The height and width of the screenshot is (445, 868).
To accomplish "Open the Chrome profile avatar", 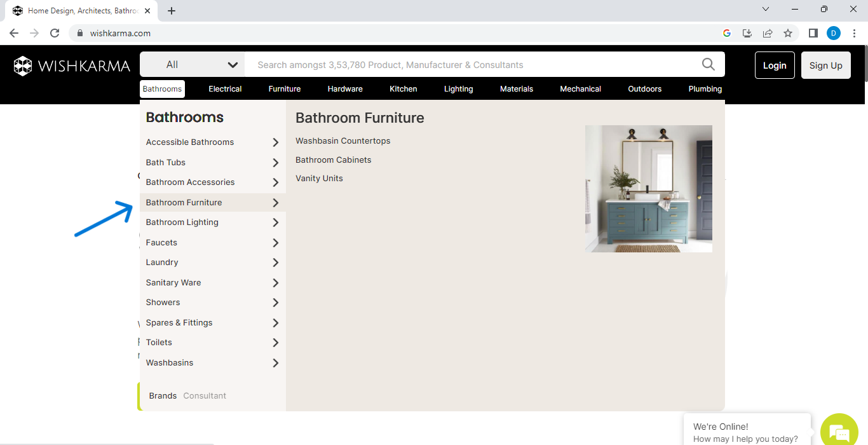I will [833, 33].
